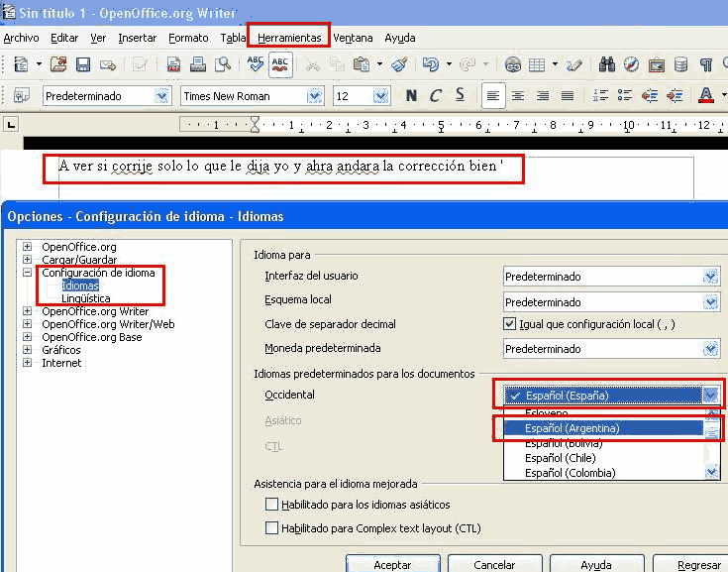This screenshot has height=572, width=728.
Task: Open font size 12 dropdown
Action: pyautogui.click(x=380, y=96)
